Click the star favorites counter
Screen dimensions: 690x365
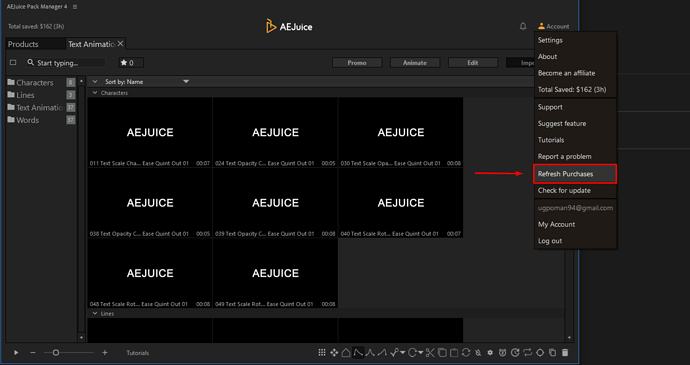click(131, 63)
